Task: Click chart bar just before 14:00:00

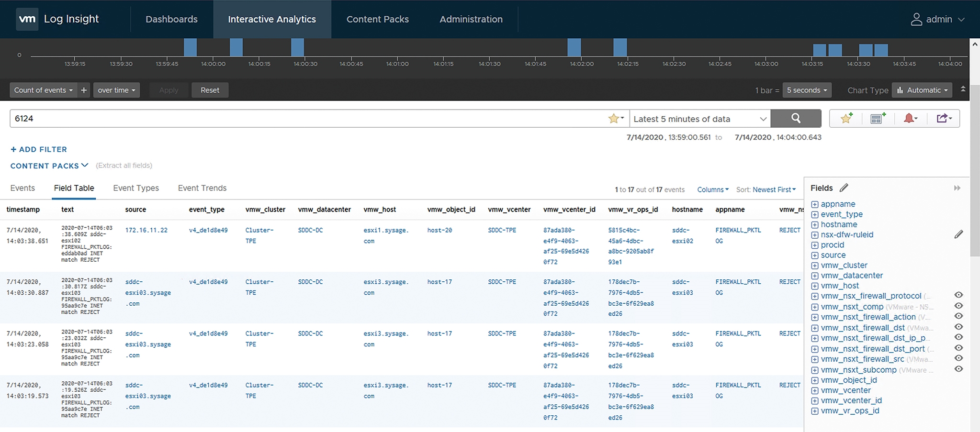Action: pyautogui.click(x=191, y=47)
